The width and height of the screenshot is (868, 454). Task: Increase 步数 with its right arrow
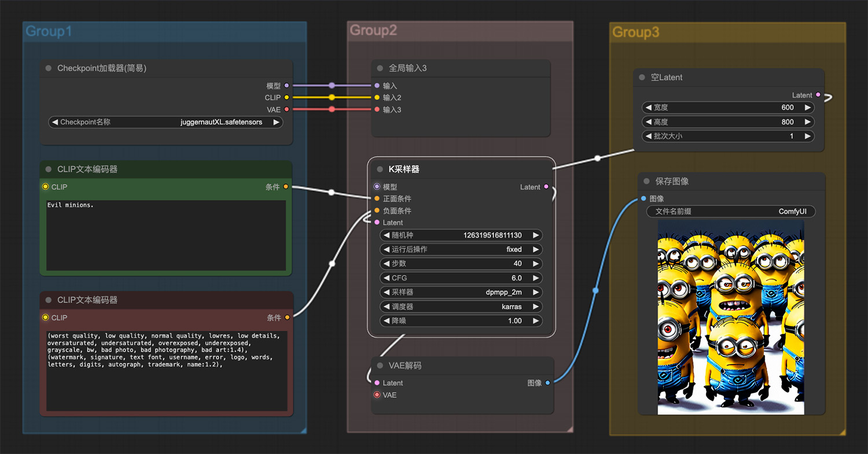click(x=536, y=264)
